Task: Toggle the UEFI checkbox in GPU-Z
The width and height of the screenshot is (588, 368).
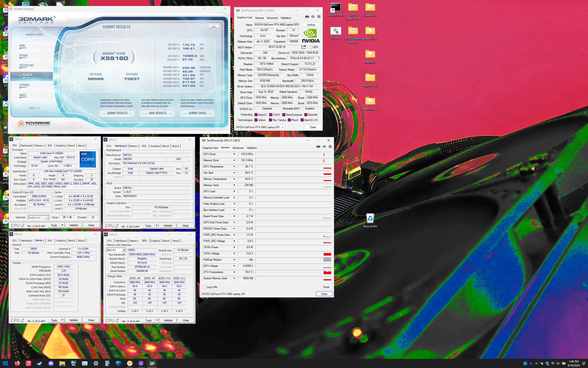Action: (310, 47)
